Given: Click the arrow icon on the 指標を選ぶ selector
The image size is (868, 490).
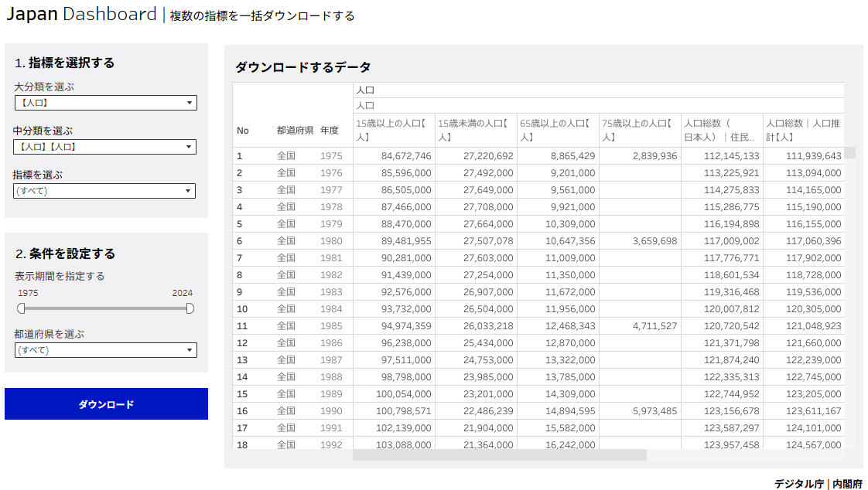Looking at the screenshot, I should point(190,190).
